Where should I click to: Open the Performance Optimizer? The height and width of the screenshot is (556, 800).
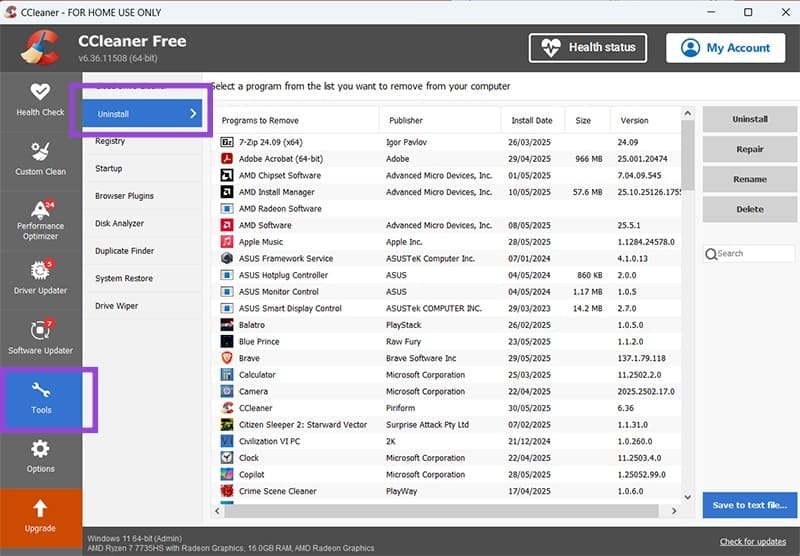41,218
